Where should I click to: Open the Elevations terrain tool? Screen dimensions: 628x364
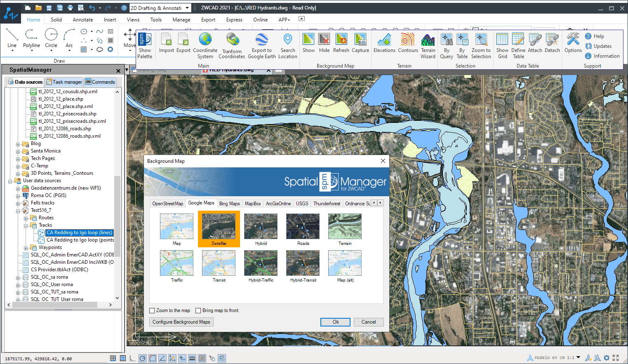pos(384,43)
